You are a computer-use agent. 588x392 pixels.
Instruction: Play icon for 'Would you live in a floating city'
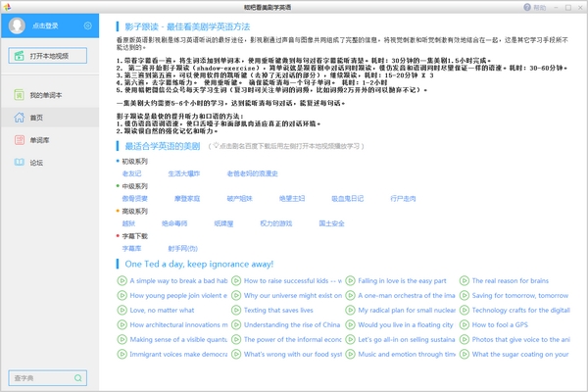(350, 324)
